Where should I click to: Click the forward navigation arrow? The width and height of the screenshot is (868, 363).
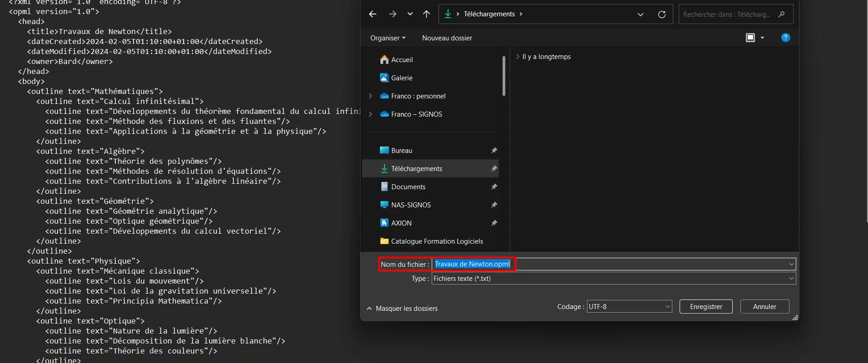393,14
